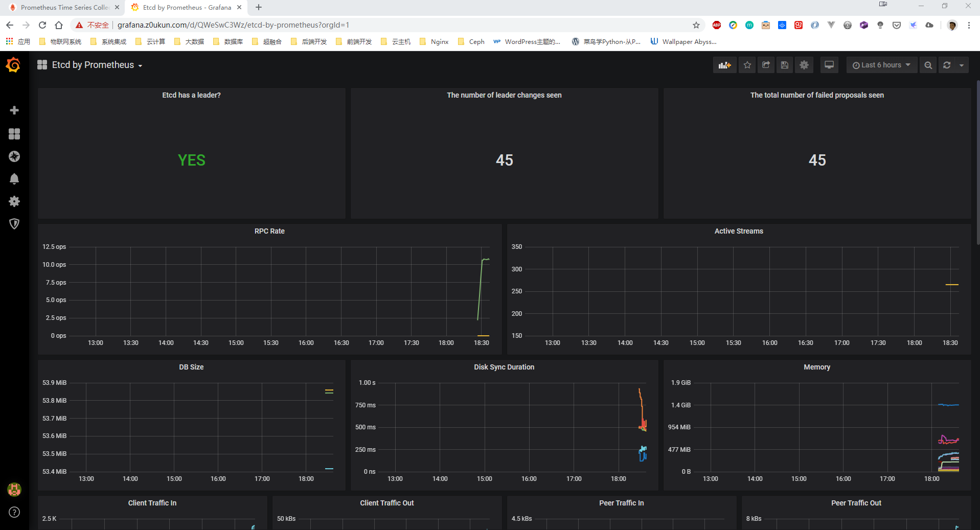Open the DB Size panel title menu
The image size is (980, 530).
[x=191, y=367]
